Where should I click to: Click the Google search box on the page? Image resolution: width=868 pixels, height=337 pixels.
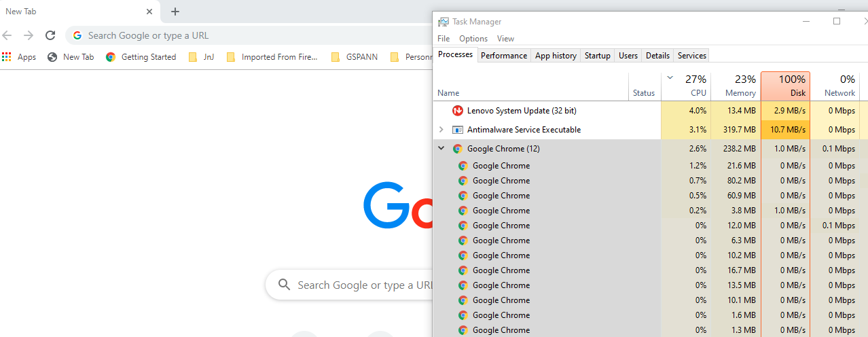(x=348, y=285)
